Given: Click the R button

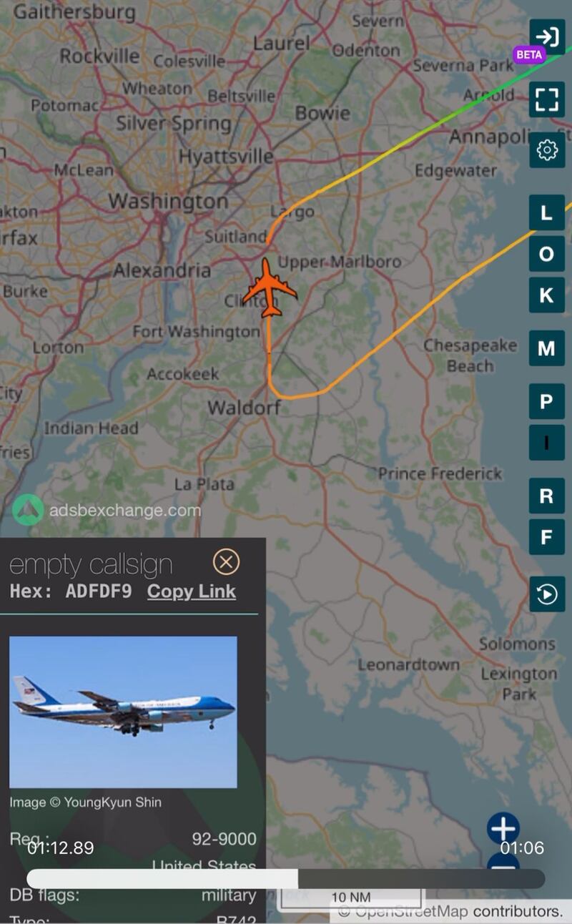Looking at the screenshot, I should coord(547,496).
